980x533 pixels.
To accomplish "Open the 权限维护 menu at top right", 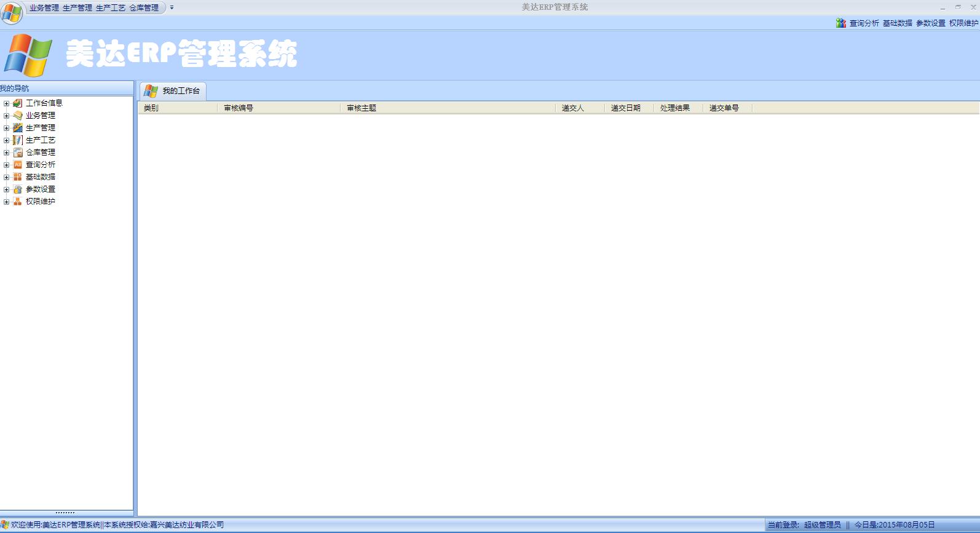I will coord(964,23).
